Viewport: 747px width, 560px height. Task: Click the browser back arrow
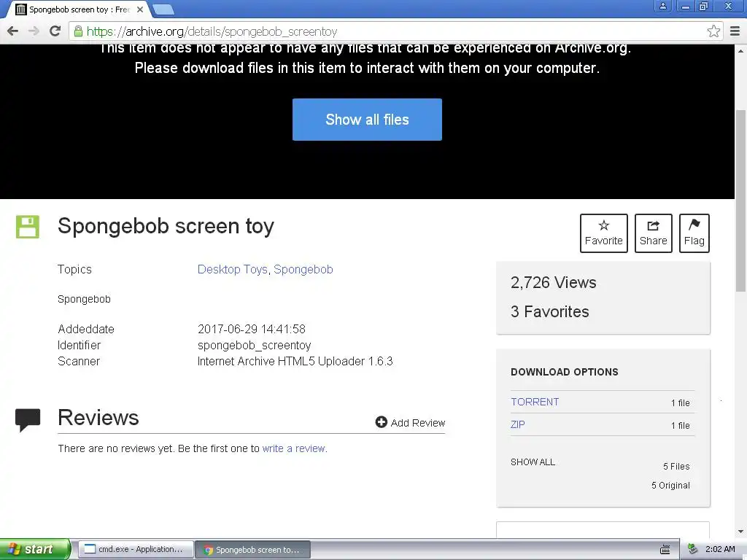point(13,31)
